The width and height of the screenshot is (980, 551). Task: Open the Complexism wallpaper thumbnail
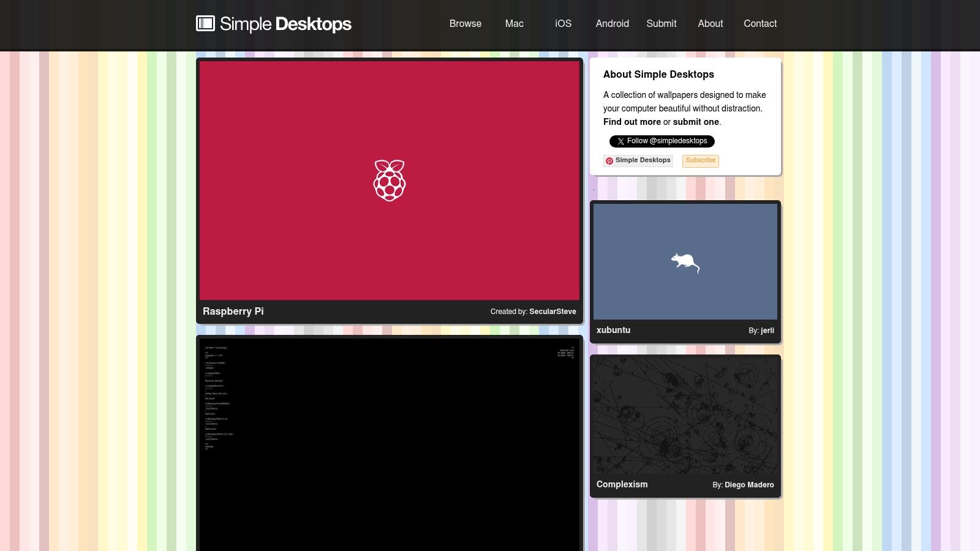[685, 416]
